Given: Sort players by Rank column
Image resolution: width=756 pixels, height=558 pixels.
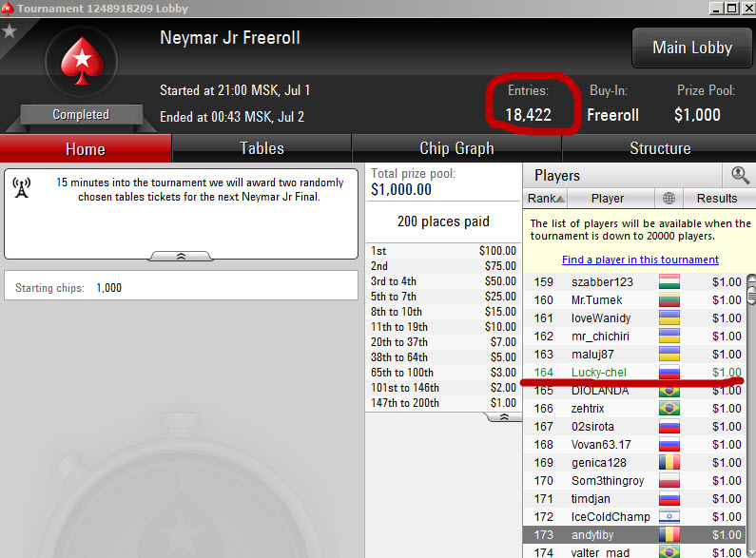Looking at the screenshot, I should (545, 198).
